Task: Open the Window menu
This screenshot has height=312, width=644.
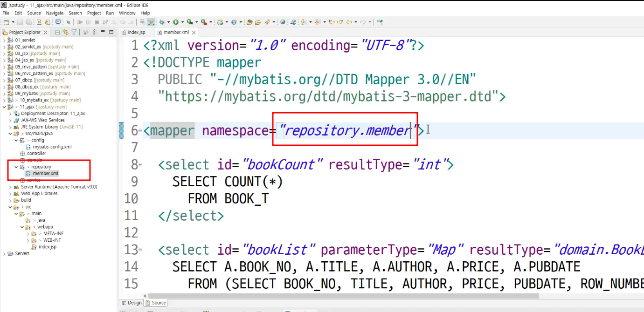Action: tap(127, 13)
